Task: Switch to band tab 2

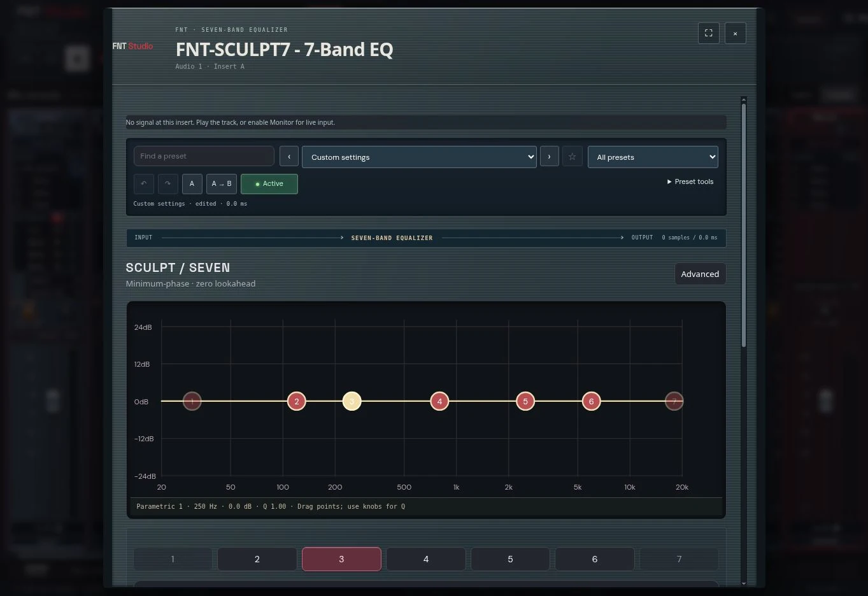Action: (257, 559)
